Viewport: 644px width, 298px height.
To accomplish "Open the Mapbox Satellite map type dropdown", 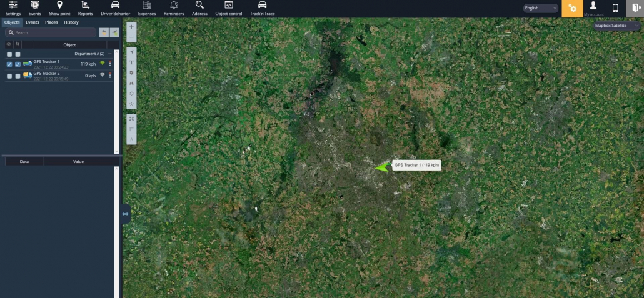I will (x=617, y=26).
